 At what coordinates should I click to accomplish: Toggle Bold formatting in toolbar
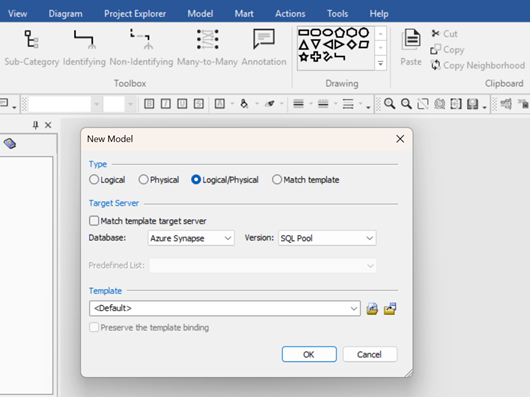click(149, 104)
